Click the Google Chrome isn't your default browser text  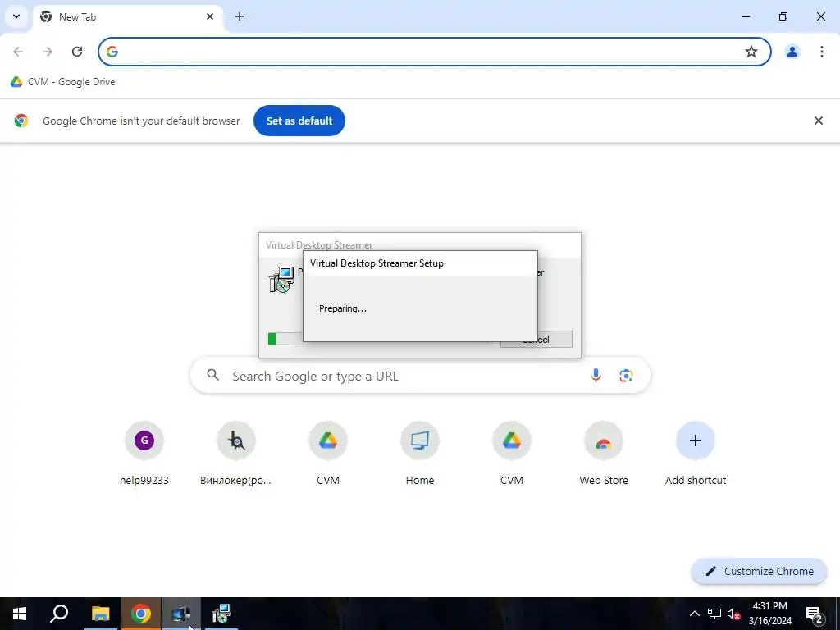click(141, 121)
